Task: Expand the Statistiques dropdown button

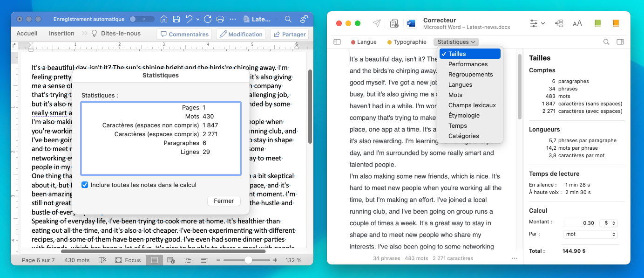Action: [456, 42]
